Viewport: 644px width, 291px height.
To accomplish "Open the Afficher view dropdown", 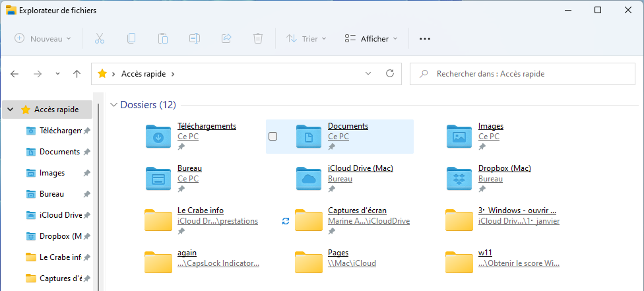I will pos(371,39).
